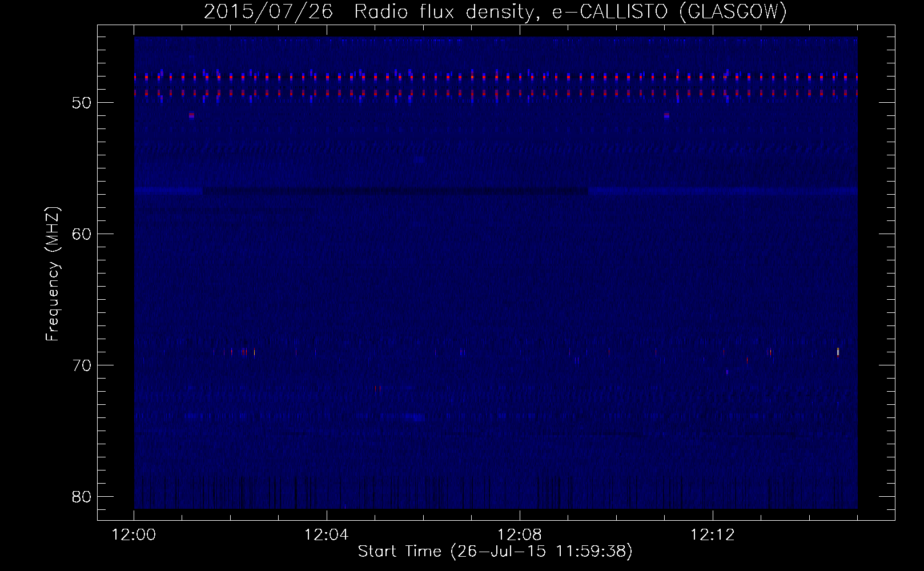Select the '12:12' time tick label
924x571 pixels.
712,535
